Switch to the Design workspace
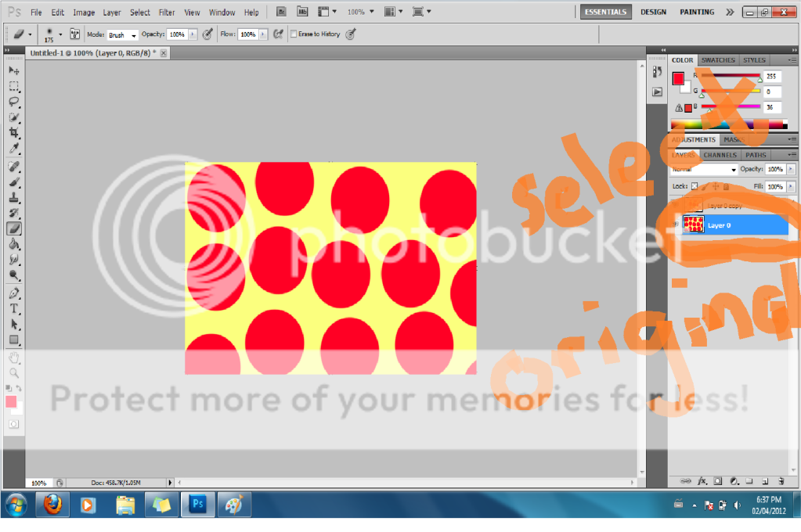This screenshot has height=532, width=801. [653, 13]
